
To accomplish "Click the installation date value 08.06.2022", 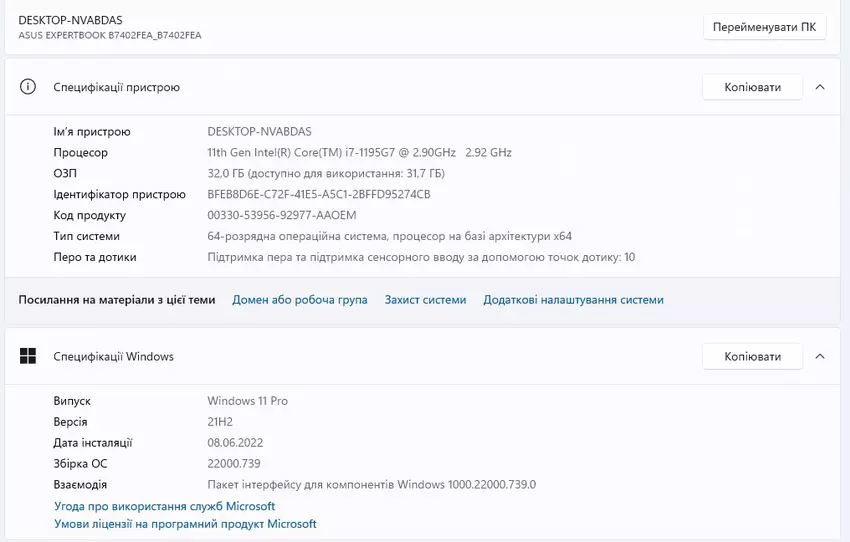I will coord(235,443).
